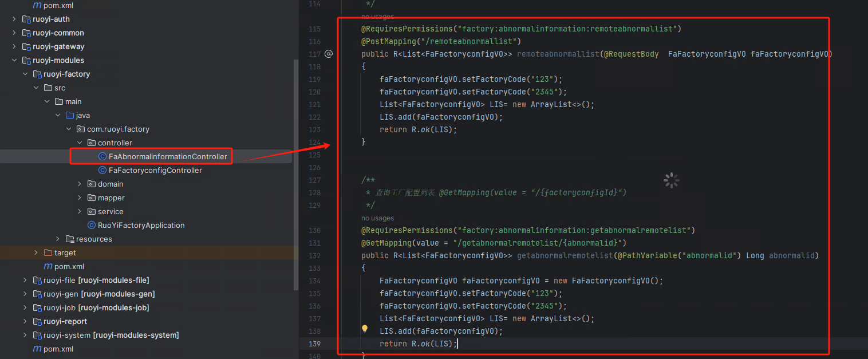Click the remoteabnormallist method name
The image size is (868, 359).
point(558,54)
